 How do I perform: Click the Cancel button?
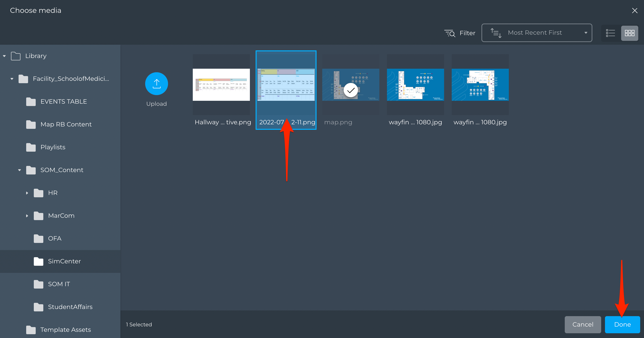click(x=583, y=324)
